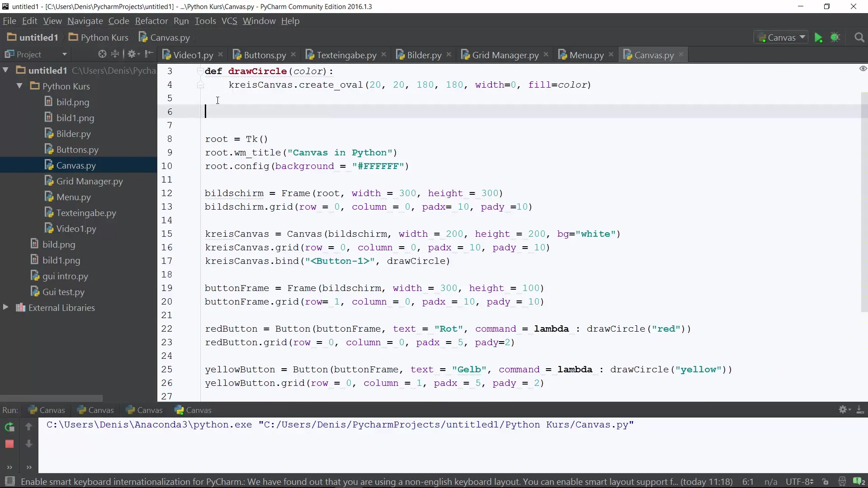This screenshot has width=868, height=488.
Task: Open Project view mode dropdown
Action: point(65,54)
